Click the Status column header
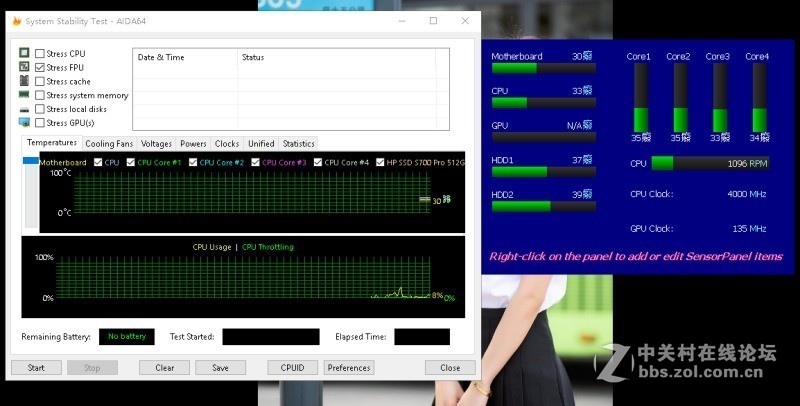Viewport: 800px width, 406px height. (x=337, y=57)
